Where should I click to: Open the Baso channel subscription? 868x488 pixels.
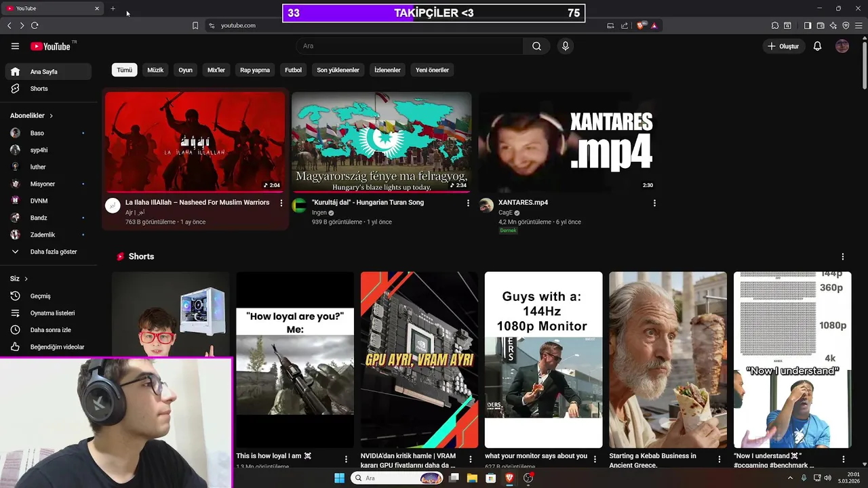[x=48, y=133]
